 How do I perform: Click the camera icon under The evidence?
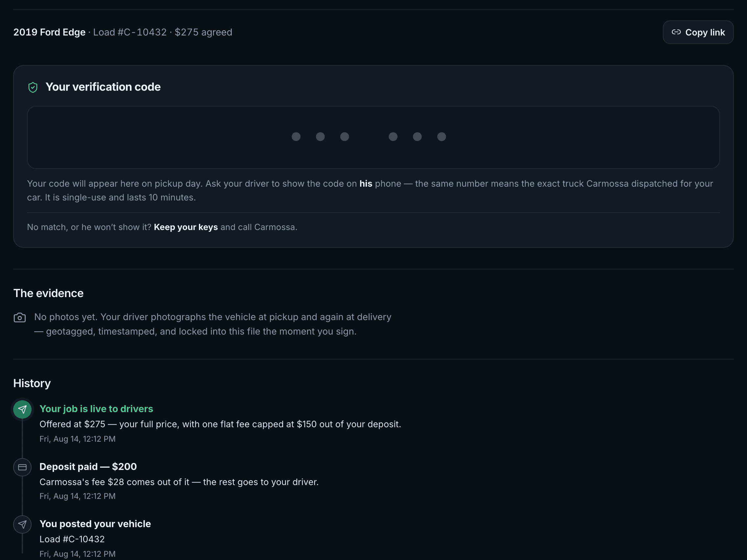click(20, 317)
